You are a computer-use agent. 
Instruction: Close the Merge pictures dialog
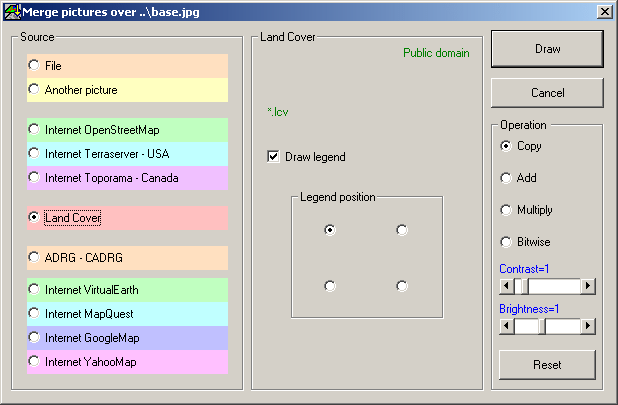pyautogui.click(x=604, y=10)
